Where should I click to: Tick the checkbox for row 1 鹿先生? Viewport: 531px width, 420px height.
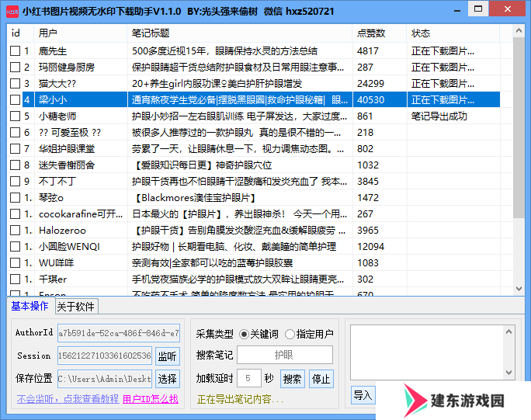[x=15, y=50]
